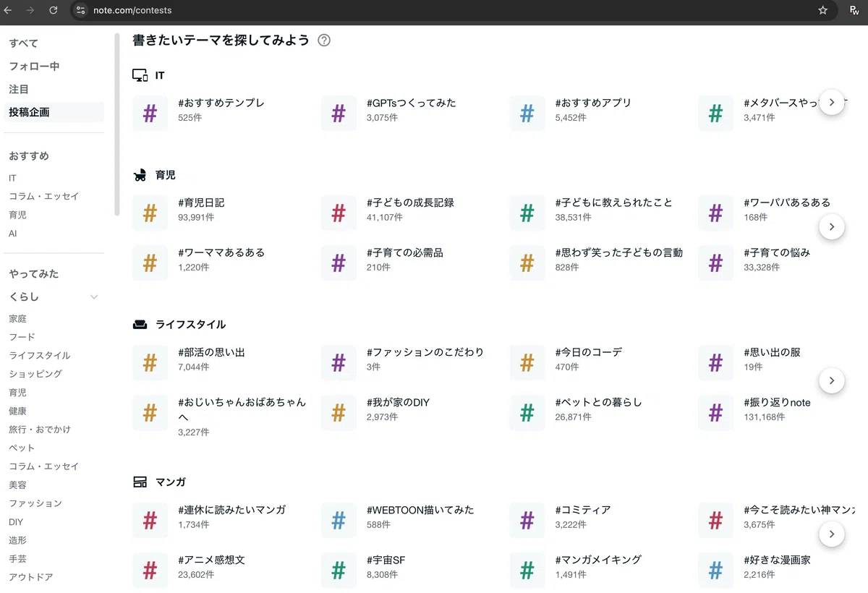Open the #宇宙SF hashtag icon
The width and height of the screenshot is (868, 593).
[339, 571]
